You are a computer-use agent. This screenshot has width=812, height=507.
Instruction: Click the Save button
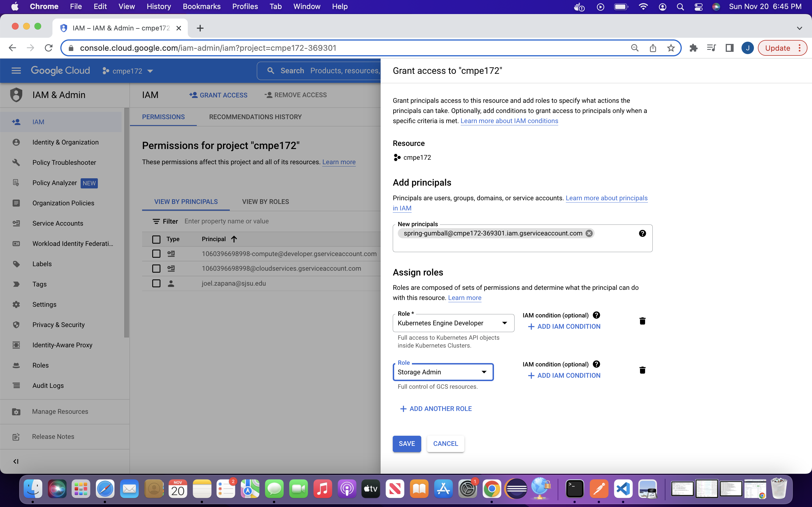click(407, 444)
